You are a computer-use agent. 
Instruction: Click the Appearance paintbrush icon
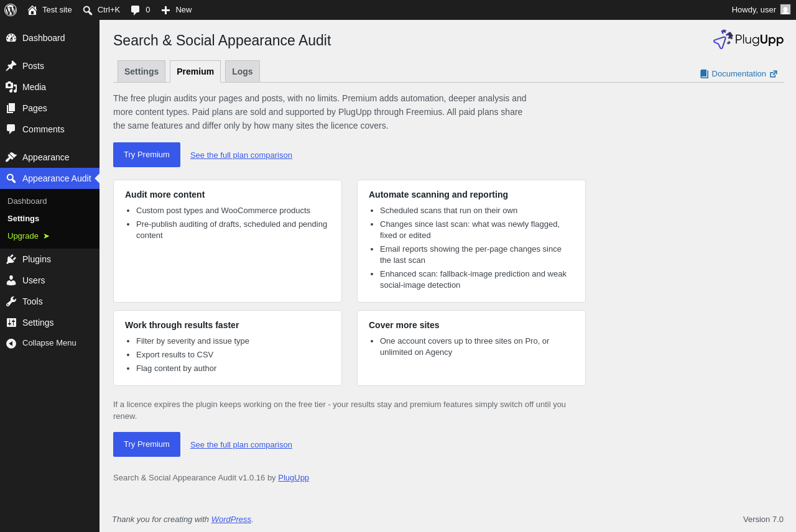[11, 157]
